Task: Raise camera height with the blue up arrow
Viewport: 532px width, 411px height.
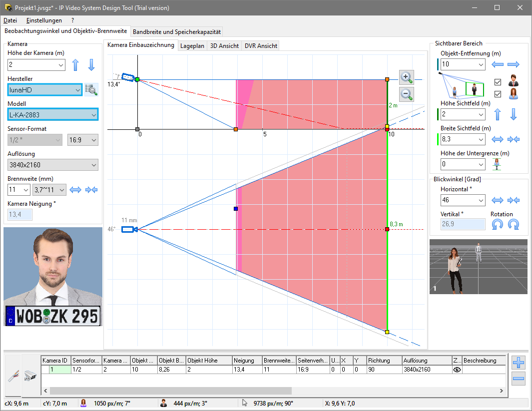Action: (x=75, y=65)
